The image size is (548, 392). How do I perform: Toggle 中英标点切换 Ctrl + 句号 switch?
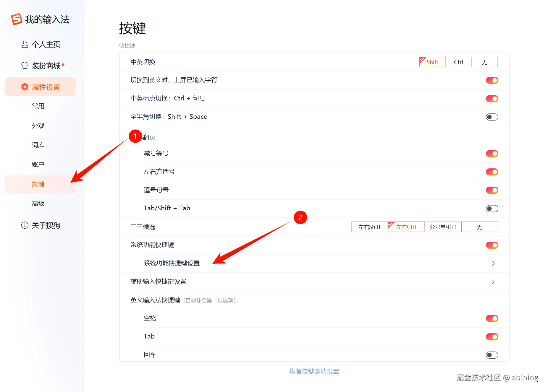(492, 99)
